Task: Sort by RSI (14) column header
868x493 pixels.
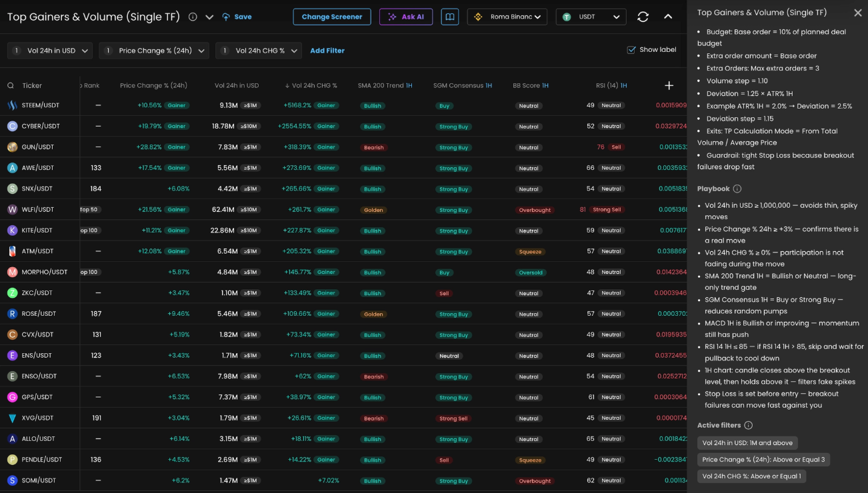Action: pos(611,85)
